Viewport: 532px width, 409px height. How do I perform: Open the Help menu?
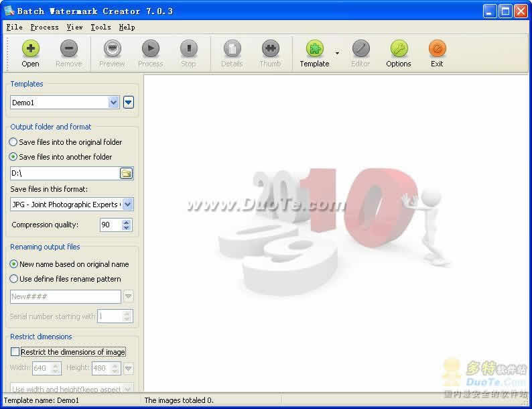click(x=127, y=27)
